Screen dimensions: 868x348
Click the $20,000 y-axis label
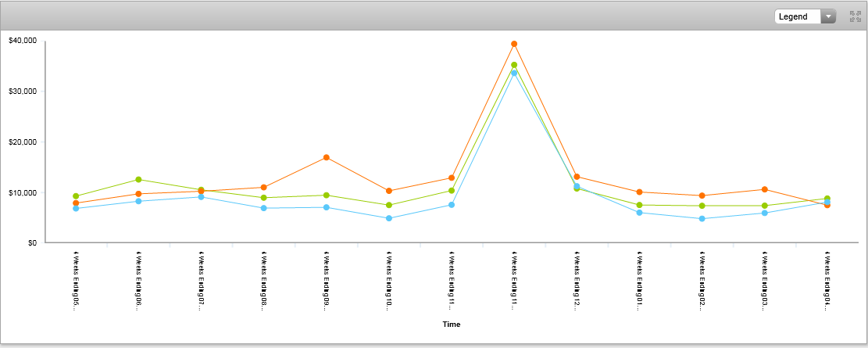click(x=23, y=142)
